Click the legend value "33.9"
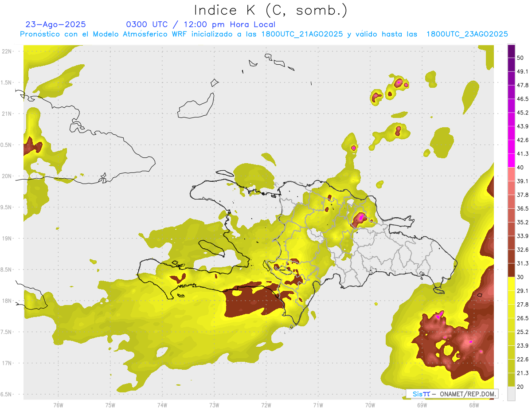 (523, 236)
